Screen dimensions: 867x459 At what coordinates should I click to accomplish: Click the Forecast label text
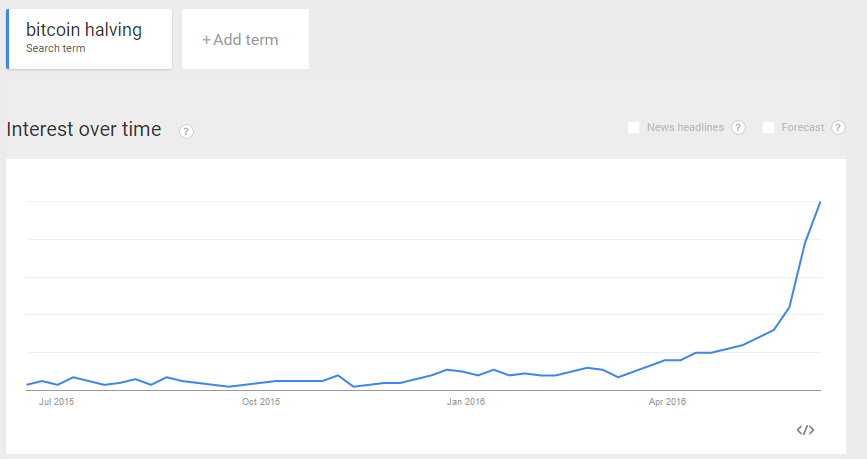(802, 128)
